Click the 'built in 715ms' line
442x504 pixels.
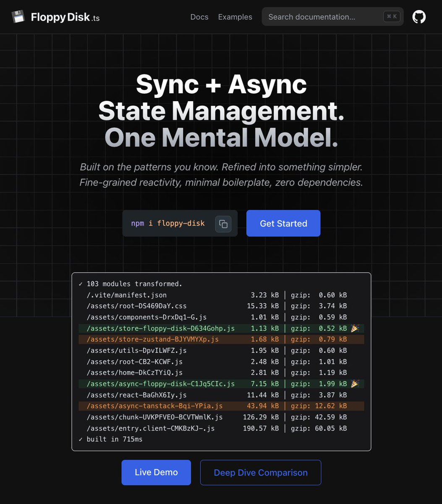click(110, 439)
